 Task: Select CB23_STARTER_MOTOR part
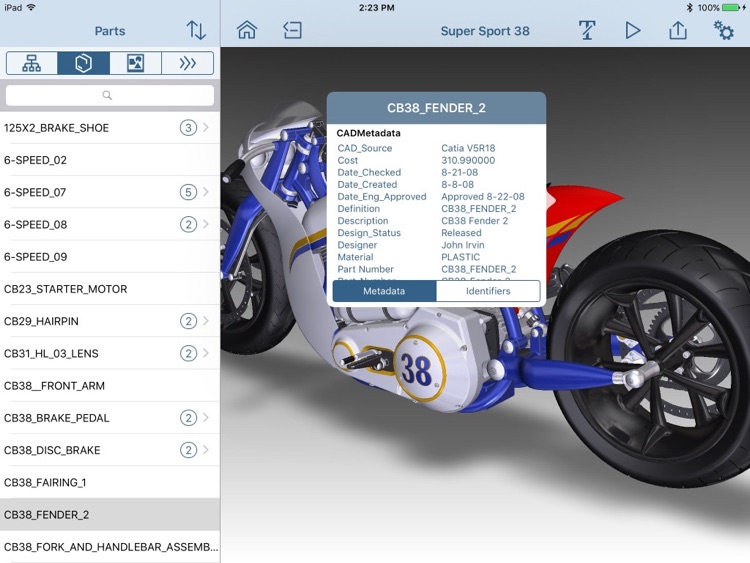(110, 289)
